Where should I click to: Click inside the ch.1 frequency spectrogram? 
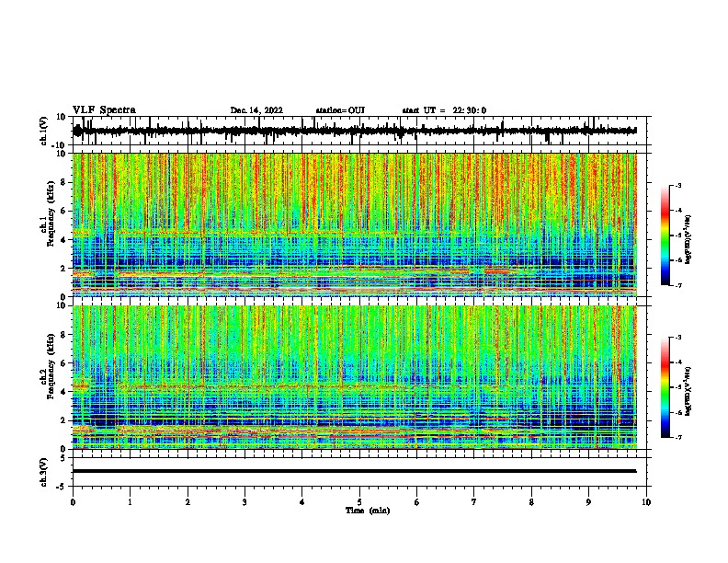point(354,224)
